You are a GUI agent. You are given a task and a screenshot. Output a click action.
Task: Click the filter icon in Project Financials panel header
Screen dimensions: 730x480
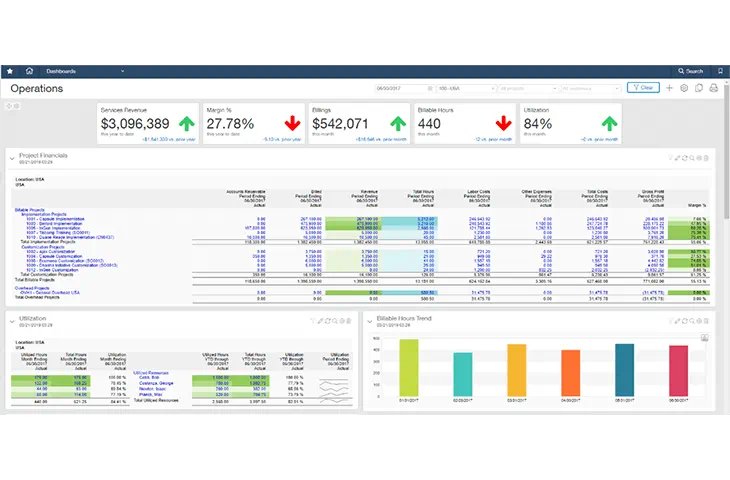(671, 158)
